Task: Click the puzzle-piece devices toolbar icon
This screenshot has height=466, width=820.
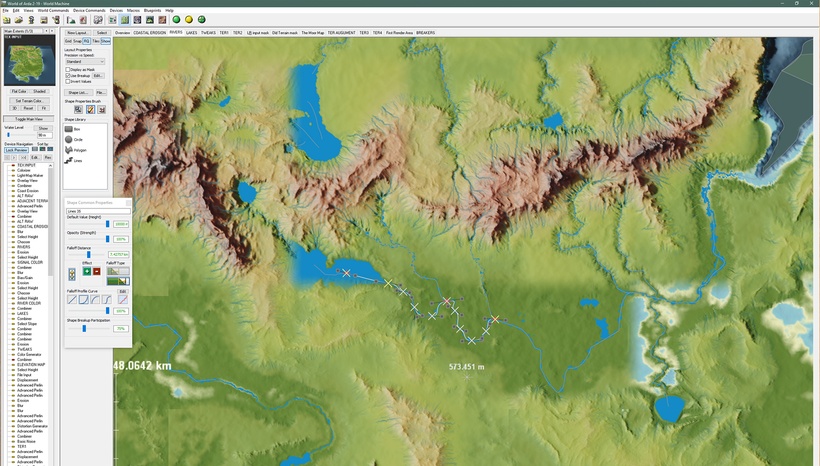Action: pos(98,20)
